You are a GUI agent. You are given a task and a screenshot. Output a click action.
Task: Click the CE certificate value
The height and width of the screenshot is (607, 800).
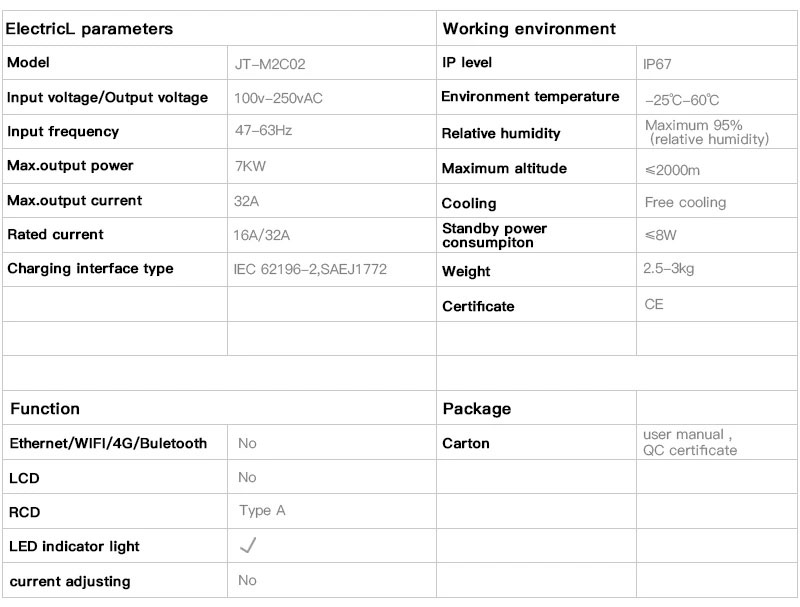coord(654,304)
